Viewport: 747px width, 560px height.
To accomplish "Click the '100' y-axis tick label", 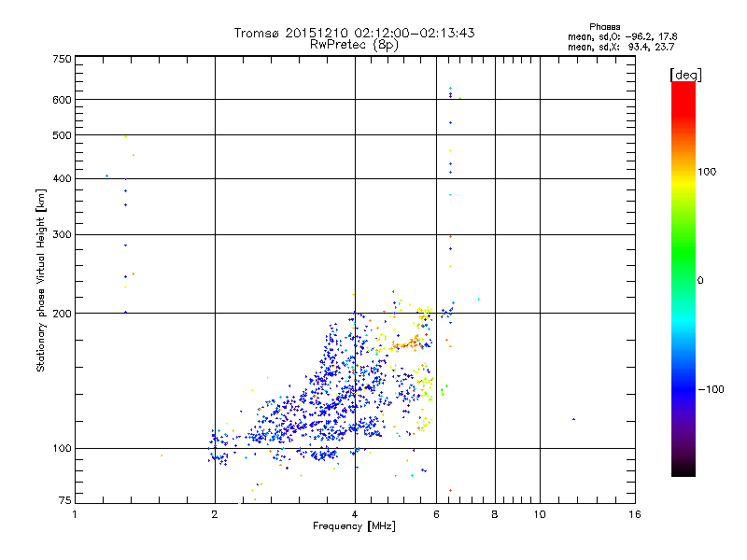I will pos(62,448).
